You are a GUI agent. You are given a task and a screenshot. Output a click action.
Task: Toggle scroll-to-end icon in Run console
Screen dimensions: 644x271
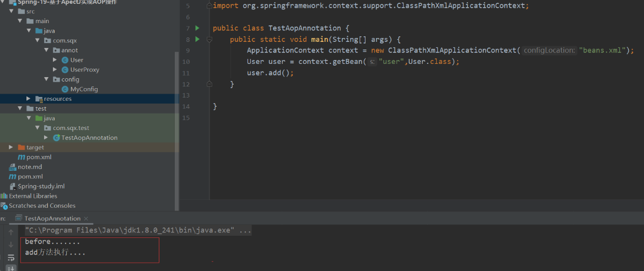[x=11, y=268]
